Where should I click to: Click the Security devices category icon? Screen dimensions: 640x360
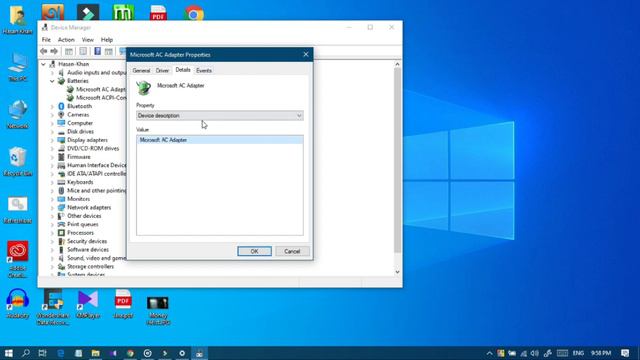point(61,241)
